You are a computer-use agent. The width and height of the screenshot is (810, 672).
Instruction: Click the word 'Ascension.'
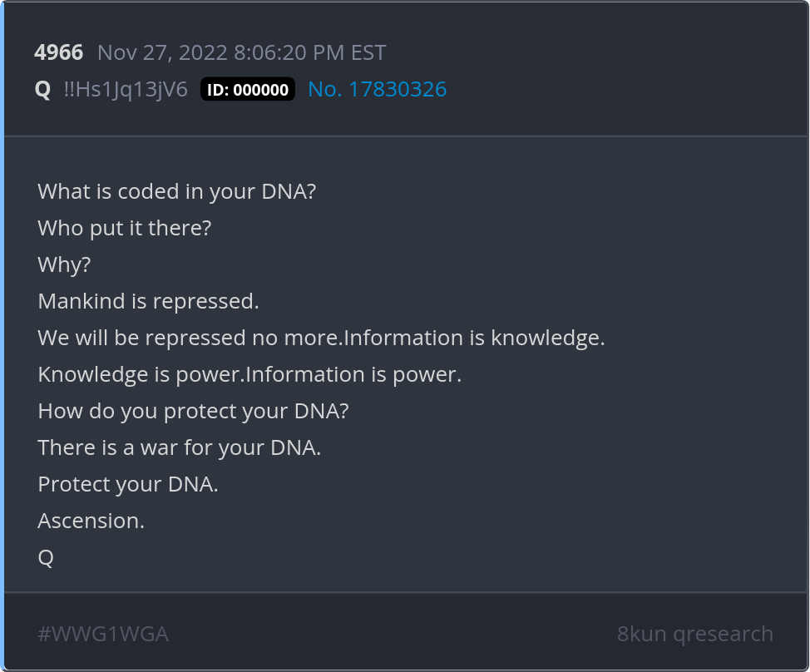91,521
